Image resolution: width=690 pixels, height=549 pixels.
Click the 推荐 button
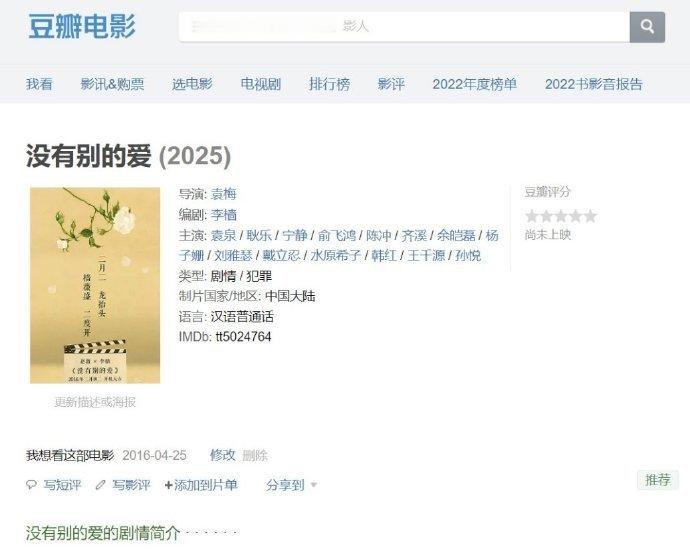658,479
